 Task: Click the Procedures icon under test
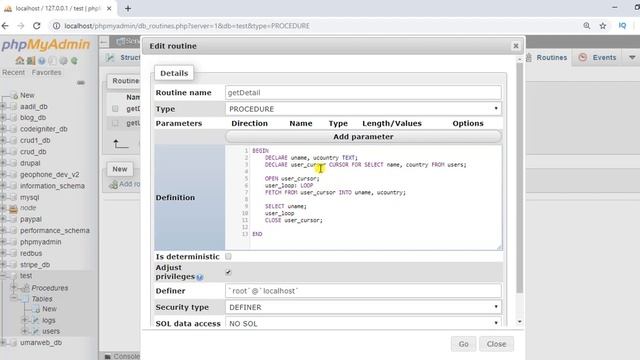coord(25,288)
